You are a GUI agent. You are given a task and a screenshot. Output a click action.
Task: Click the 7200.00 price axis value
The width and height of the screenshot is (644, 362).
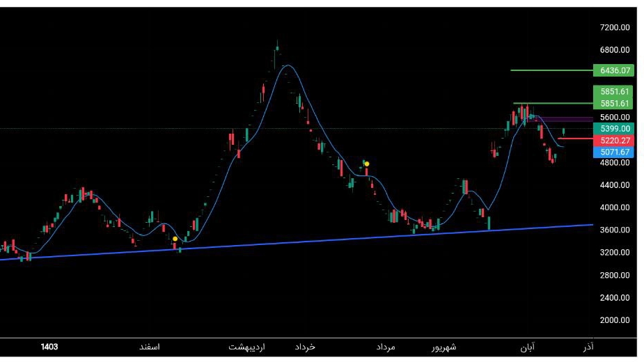[615, 28]
